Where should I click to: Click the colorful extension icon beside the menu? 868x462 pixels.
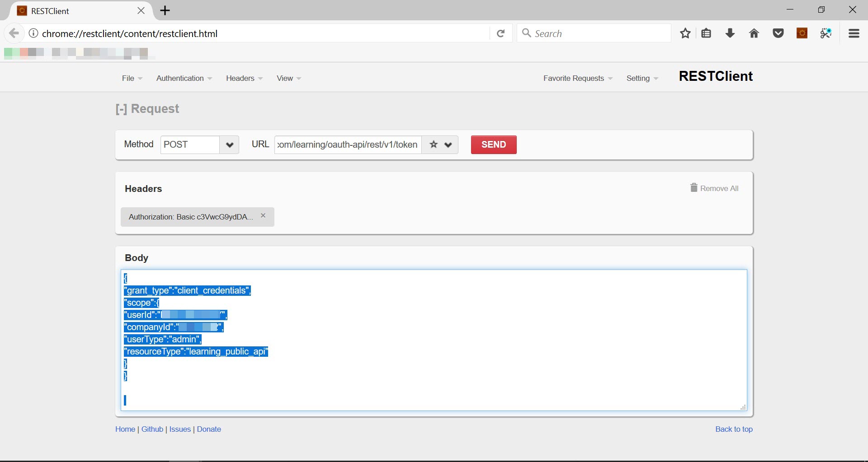tap(826, 33)
